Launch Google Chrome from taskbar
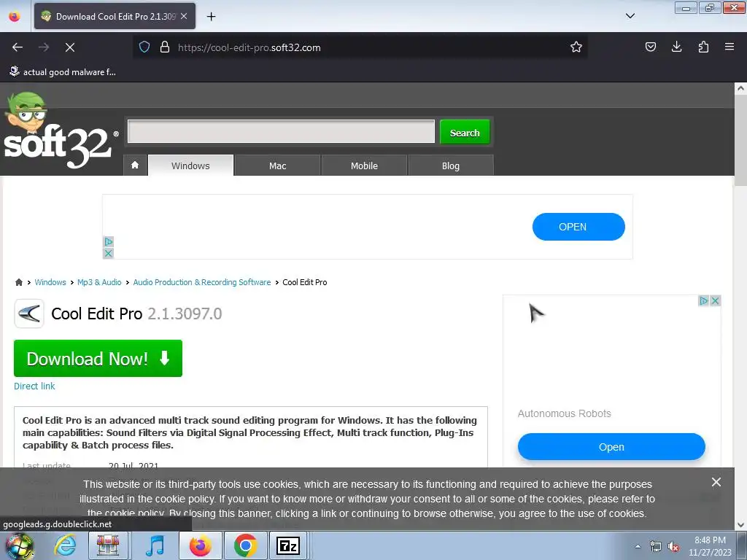Screen dimensions: 747x560 click(x=246, y=545)
